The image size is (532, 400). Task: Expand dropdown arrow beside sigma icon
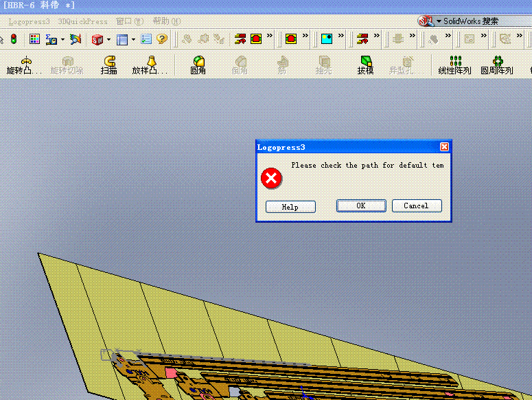point(62,40)
